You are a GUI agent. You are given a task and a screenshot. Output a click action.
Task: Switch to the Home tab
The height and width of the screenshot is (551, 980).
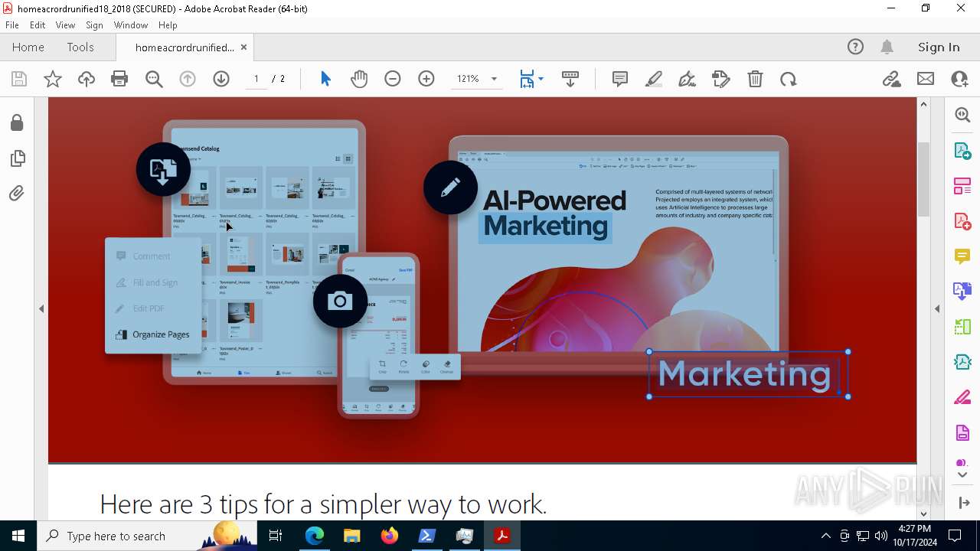pyautogui.click(x=28, y=47)
